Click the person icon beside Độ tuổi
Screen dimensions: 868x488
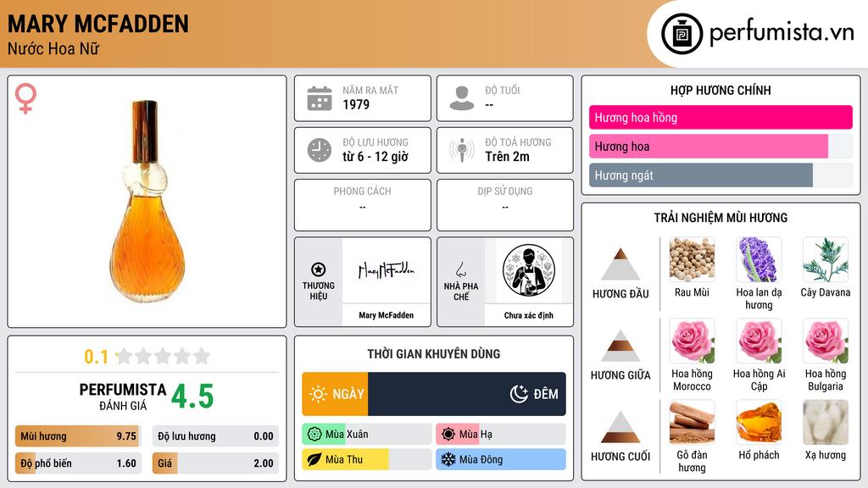pyautogui.click(x=462, y=98)
